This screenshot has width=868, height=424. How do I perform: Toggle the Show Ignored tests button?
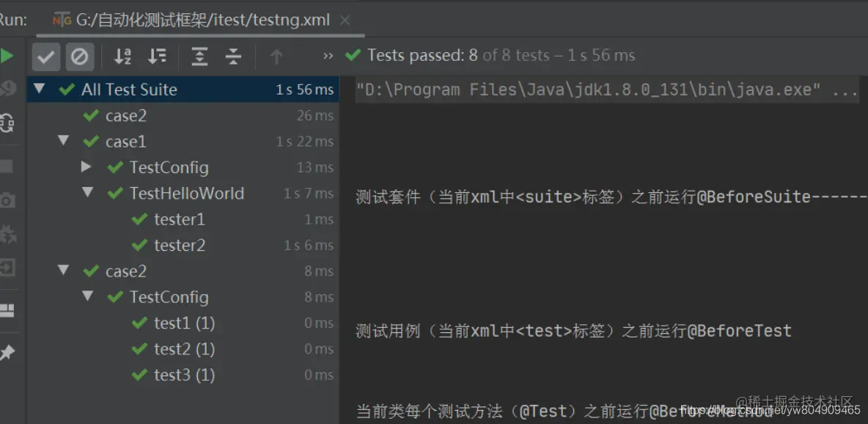[x=80, y=56]
